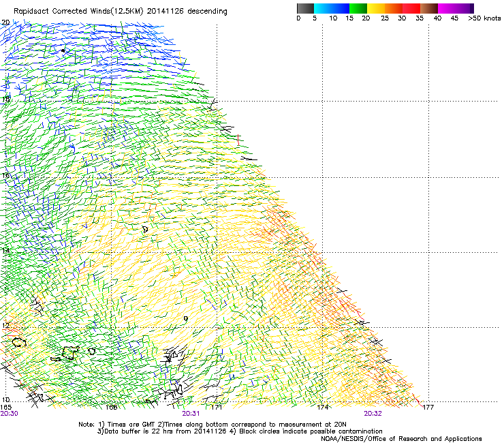Click the green 15-20 knots legend segment
This screenshot has height=443, width=504.
(358, 8)
